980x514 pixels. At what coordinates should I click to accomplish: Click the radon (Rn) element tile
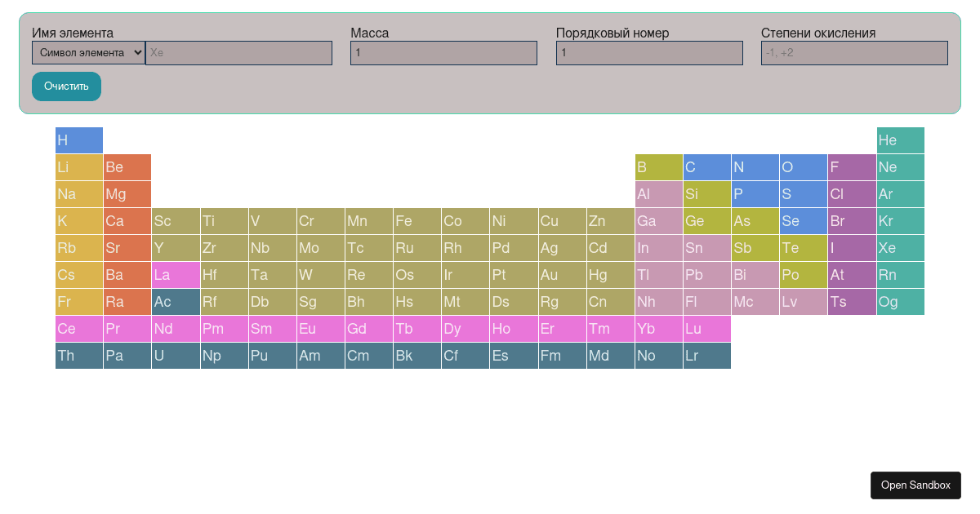tap(900, 275)
